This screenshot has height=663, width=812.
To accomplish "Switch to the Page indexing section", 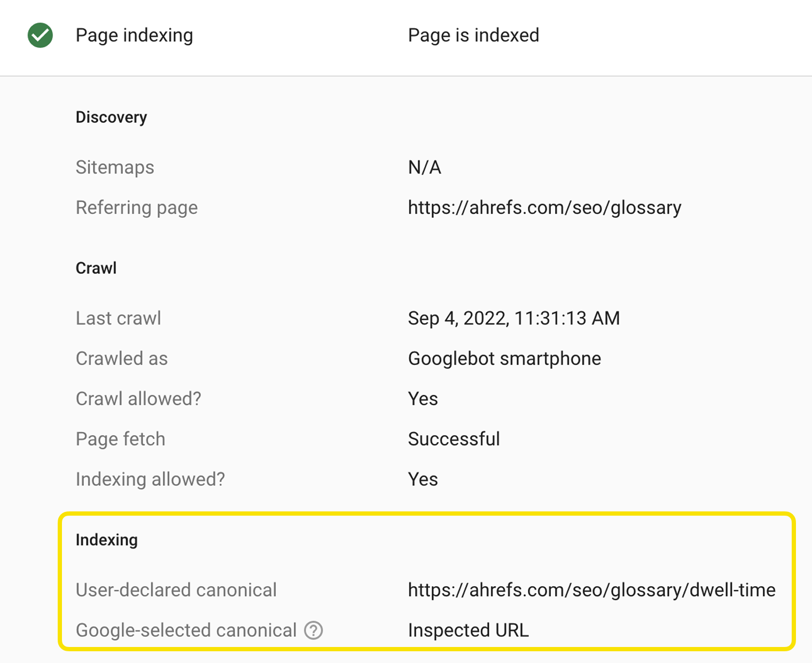I will pos(134,35).
